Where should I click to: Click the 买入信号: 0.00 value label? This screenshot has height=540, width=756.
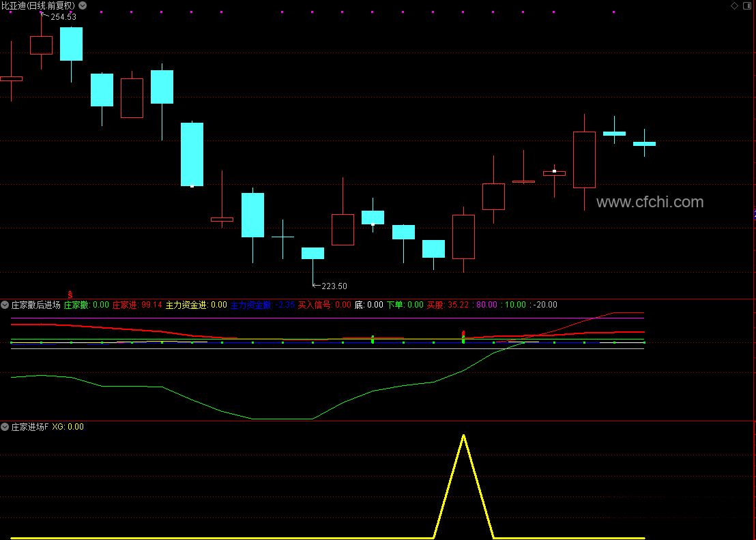tap(325, 305)
